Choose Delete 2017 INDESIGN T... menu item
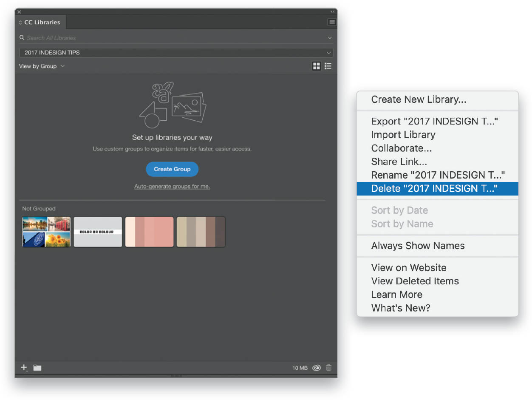Viewport: 532px width, 400px height. [437, 189]
